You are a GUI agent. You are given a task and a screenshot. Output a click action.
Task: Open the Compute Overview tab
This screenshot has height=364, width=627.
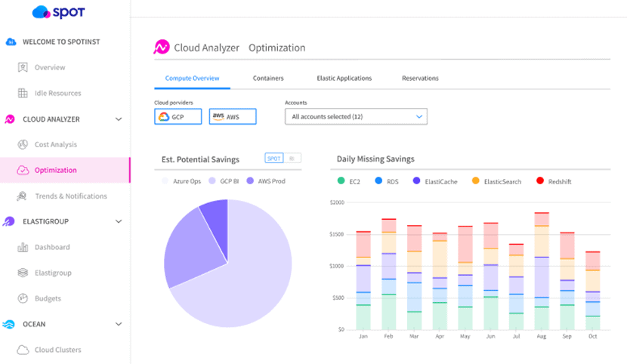pyautogui.click(x=193, y=79)
